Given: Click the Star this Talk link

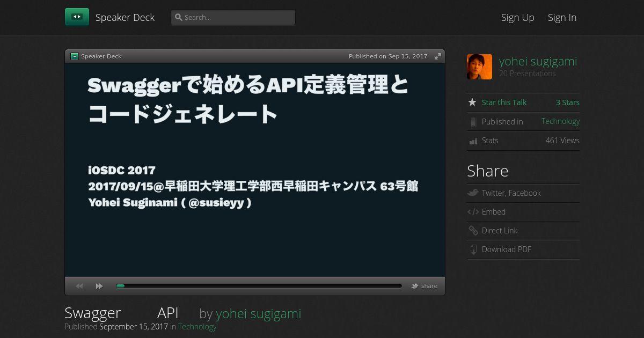Looking at the screenshot, I should (504, 102).
